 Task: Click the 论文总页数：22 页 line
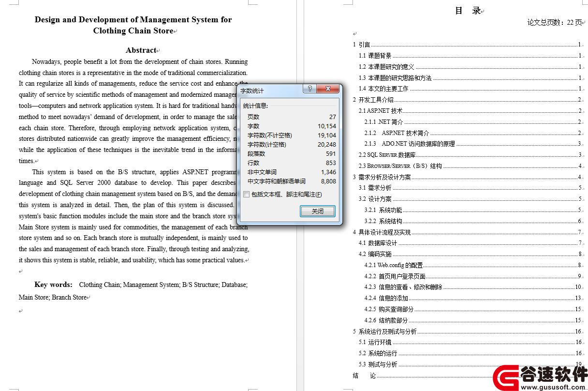[x=554, y=22]
